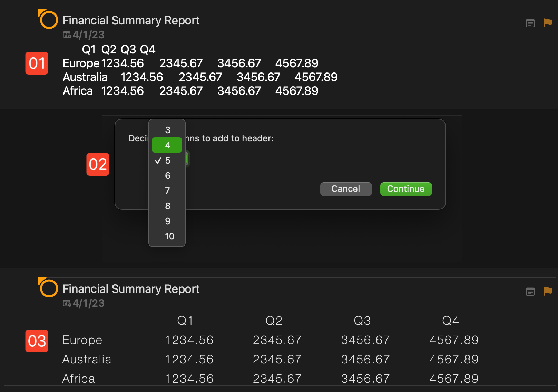Viewport: 558px width, 392px height.
Task: Open the note icon in step 01 task row
Action: point(530,23)
